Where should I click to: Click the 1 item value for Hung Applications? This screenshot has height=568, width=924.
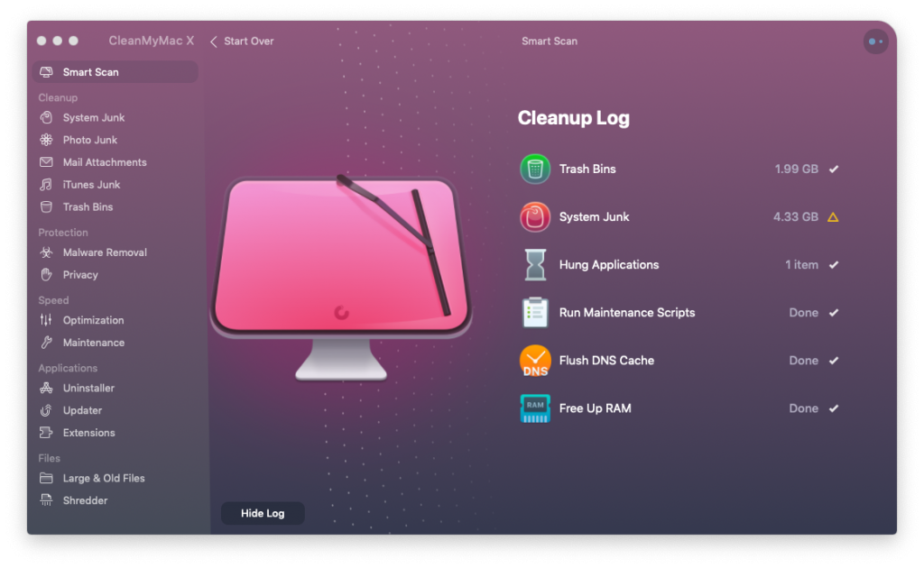coord(801,264)
